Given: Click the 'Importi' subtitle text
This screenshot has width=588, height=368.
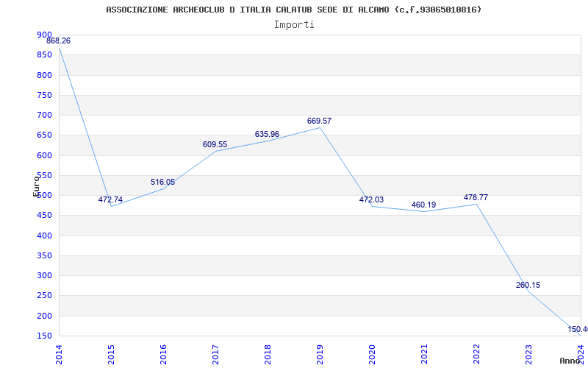Looking at the screenshot, I should tap(294, 25).
